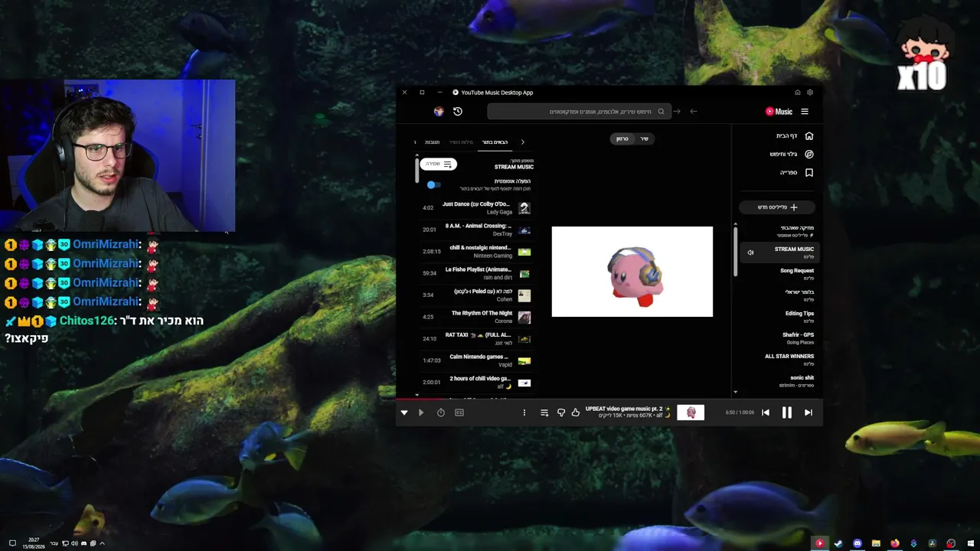The image size is (980, 551).
Task: Click the queue list scrollbar thumb
Action: pyautogui.click(x=417, y=170)
